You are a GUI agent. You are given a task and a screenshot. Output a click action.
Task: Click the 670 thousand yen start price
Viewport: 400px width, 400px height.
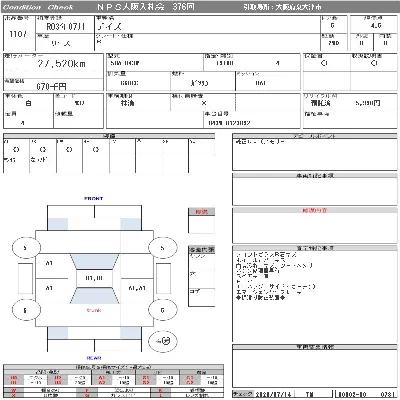pos(51,87)
